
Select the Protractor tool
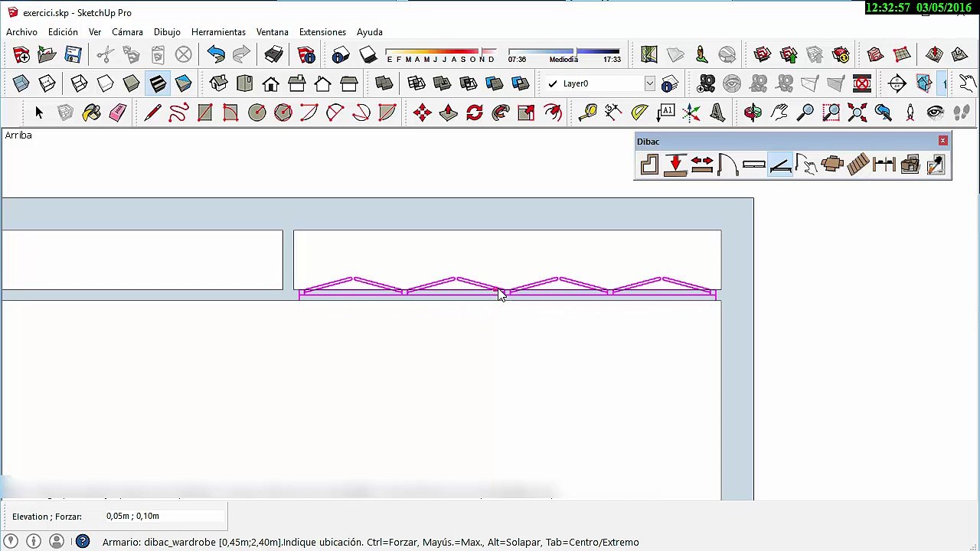639,113
